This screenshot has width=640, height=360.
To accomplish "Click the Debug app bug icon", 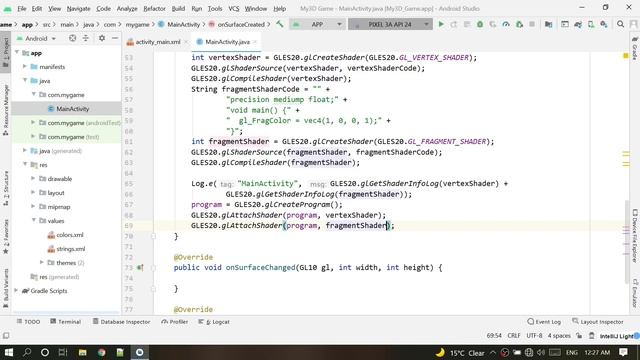I will click(x=480, y=24).
